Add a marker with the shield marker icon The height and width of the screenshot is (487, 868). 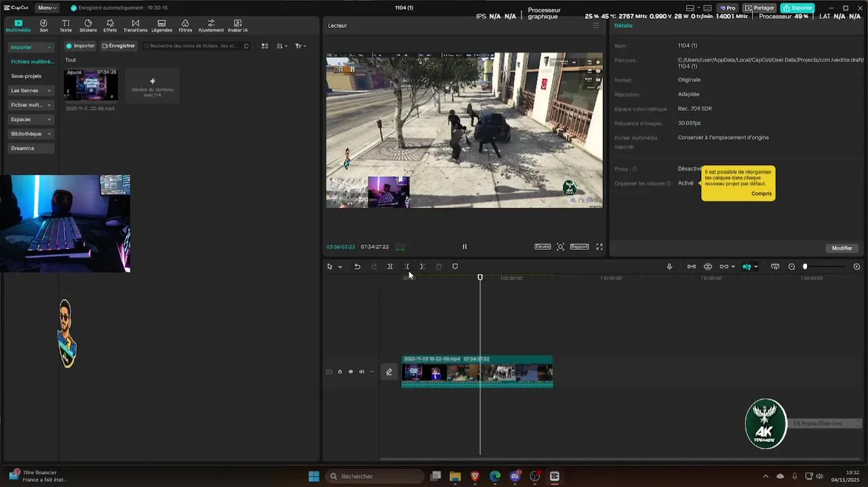(x=455, y=266)
